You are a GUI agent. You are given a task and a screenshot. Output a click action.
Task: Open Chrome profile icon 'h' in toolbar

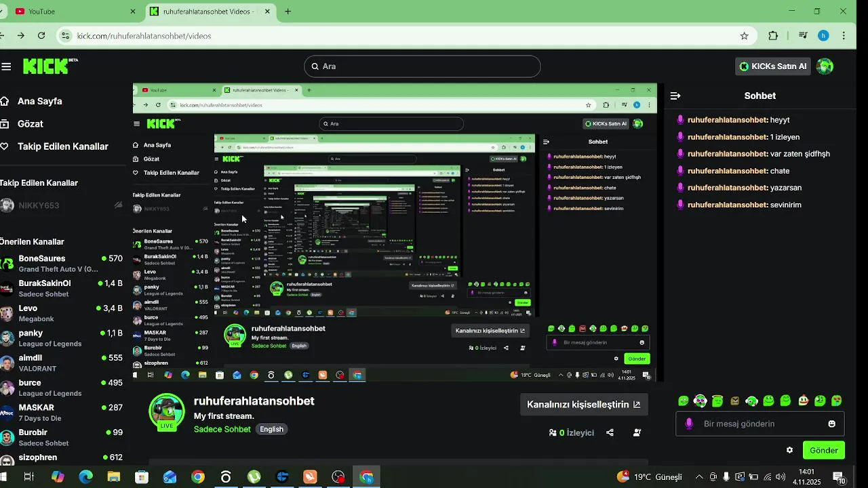coord(823,36)
